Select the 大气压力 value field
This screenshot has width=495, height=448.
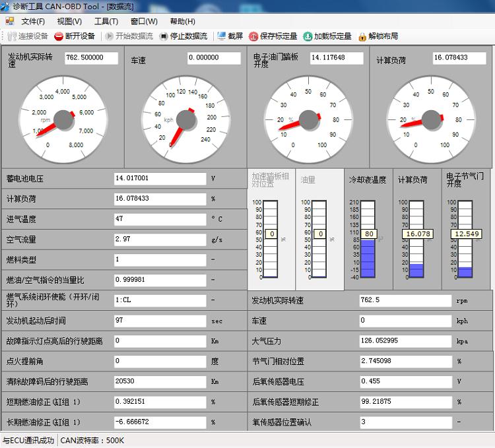(404, 341)
